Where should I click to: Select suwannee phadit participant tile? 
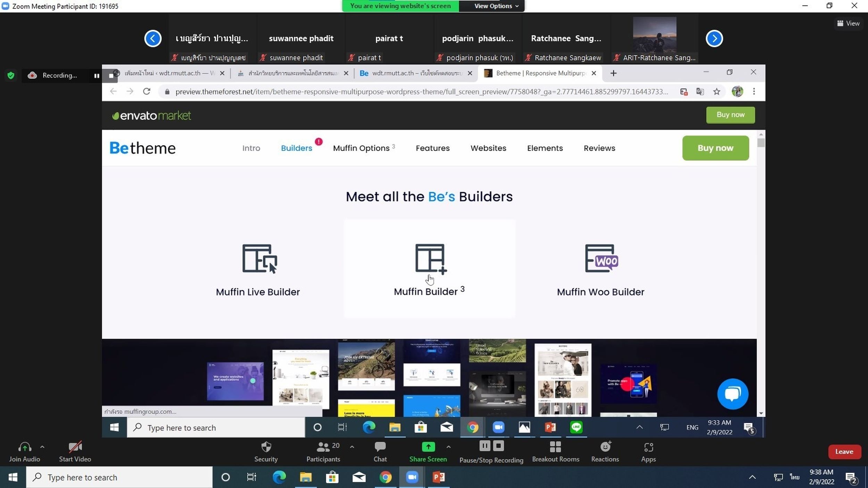coord(301,38)
